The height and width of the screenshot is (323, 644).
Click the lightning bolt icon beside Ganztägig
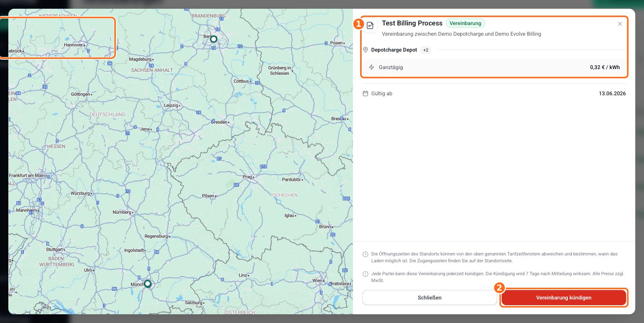[x=372, y=67]
